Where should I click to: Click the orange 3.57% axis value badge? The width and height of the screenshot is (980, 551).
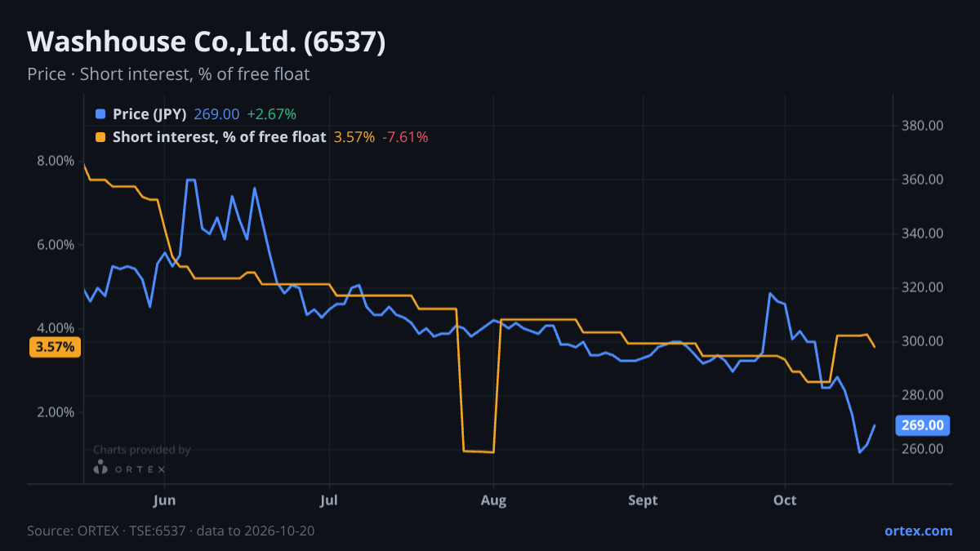coord(56,347)
